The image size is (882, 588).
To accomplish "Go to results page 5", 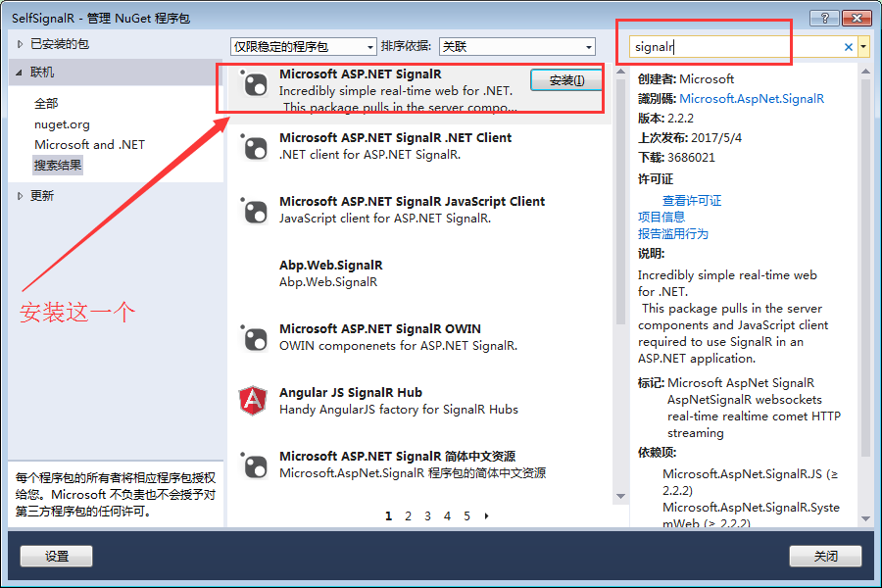I will click(466, 516).
